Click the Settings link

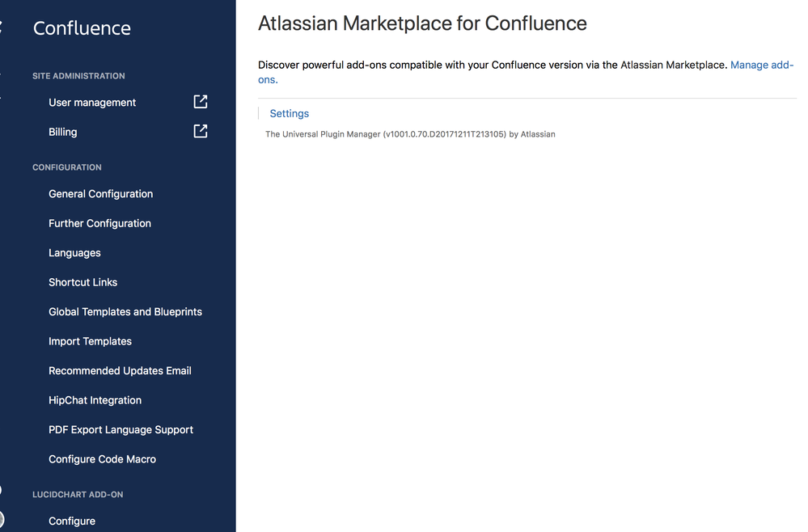(x=289, y=113)
